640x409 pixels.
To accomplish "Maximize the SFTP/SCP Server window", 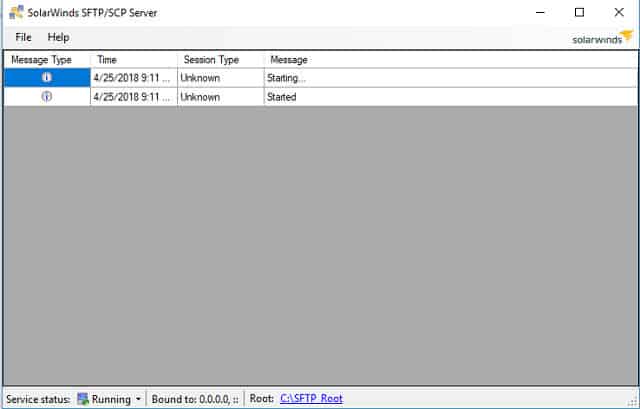I will pos(579,12).
